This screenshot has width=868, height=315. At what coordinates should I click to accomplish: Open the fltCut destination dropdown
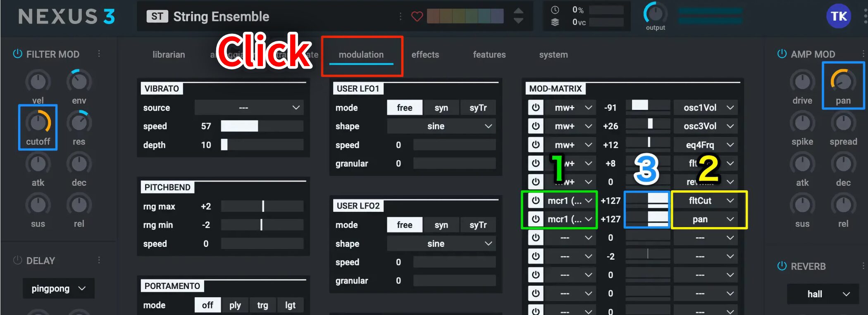pyautogui.click(x=706, y=201)
